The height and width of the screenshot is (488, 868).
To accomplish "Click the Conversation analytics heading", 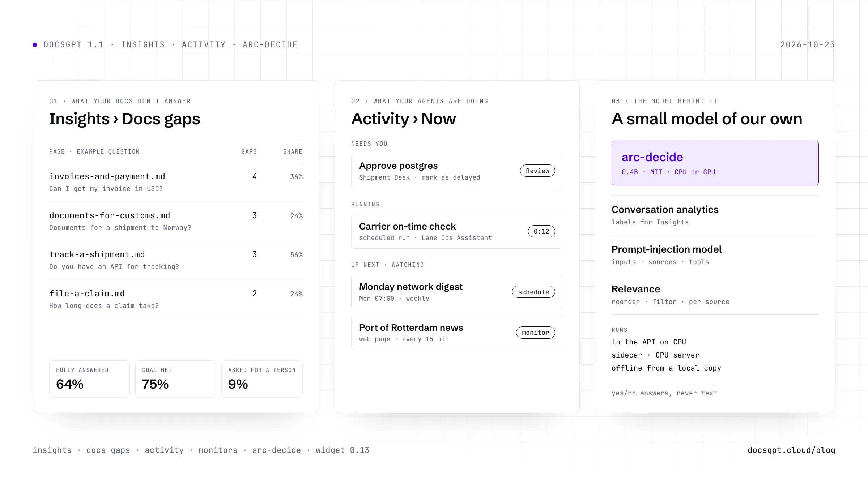I will [665, 210].
